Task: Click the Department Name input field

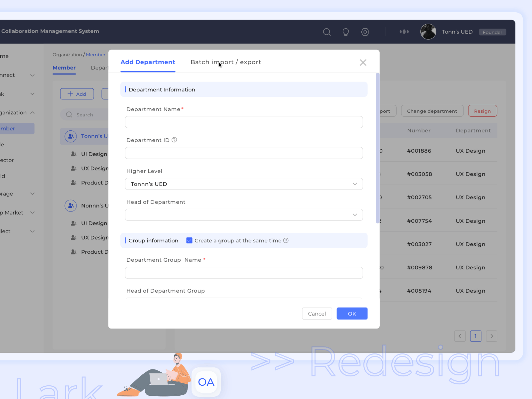Action: click(x=244, y=122)
